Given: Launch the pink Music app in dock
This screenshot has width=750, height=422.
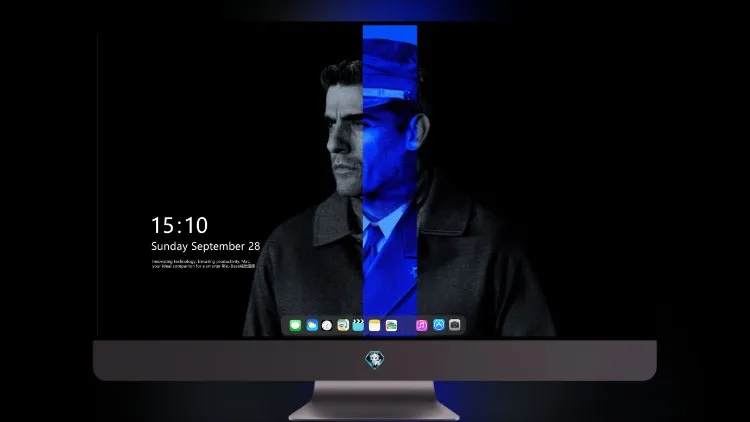Looking at the screenshot, I should click(x=421, y=325).
